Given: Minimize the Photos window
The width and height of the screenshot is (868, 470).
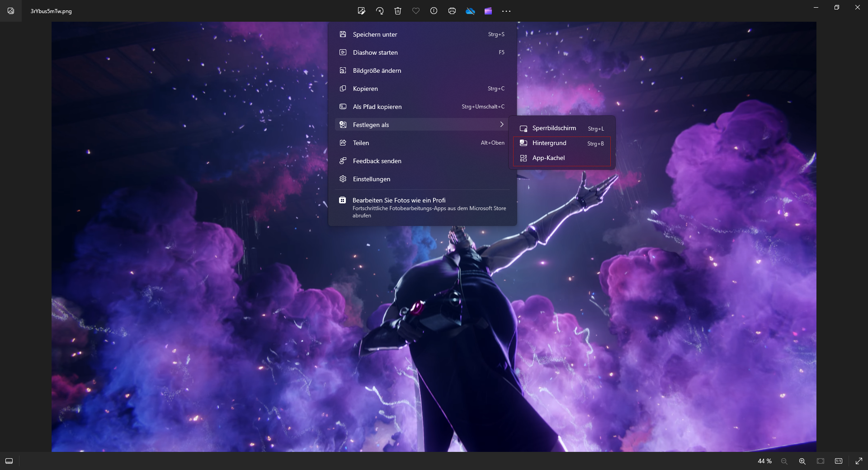Looking at the screenshot, I should [816, 7].
